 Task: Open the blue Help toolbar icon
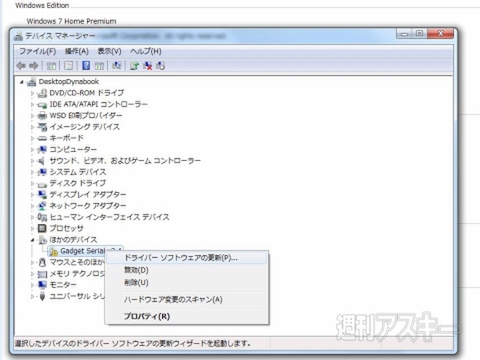coord(86,66)
